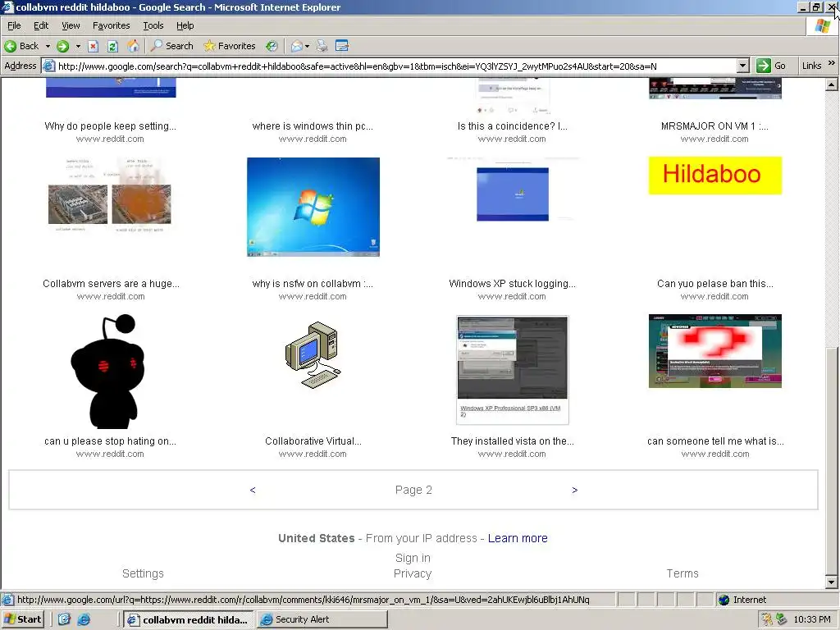
Task: Click the scrollbar down arrow
Action: click(831, 582)
